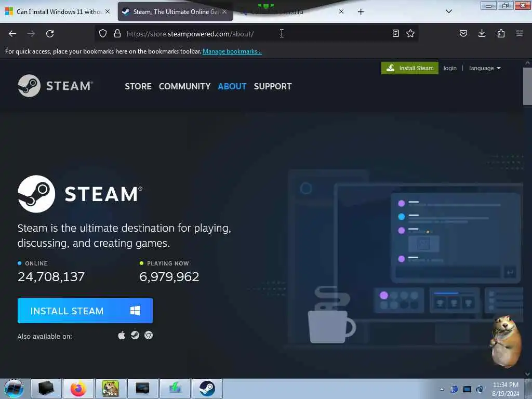View site security via the padlock icon
The image size is (532, 399).
117,33
